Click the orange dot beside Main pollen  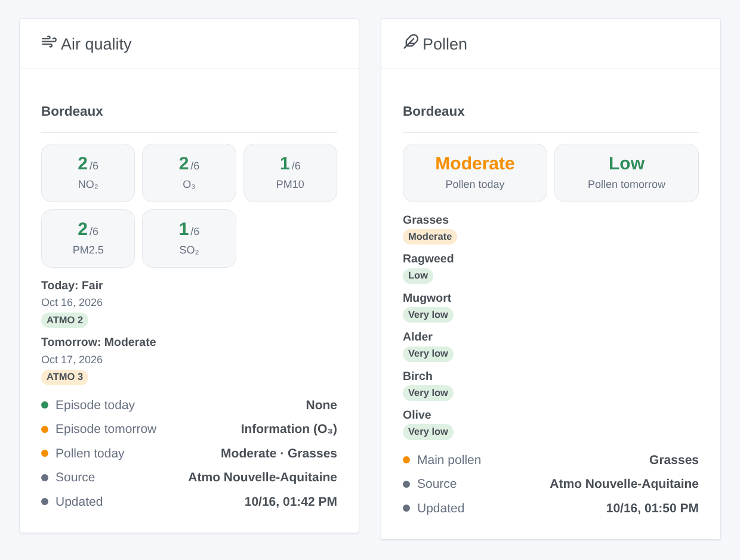pos(406,460)
